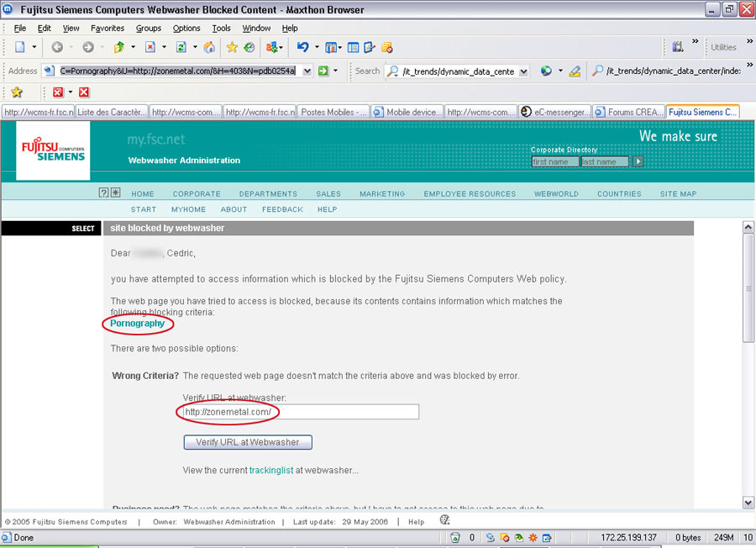Click the New Tab page icon
The width and height of the screenshot is (756, 548).
pyautogui.click(x=20, y=47)
